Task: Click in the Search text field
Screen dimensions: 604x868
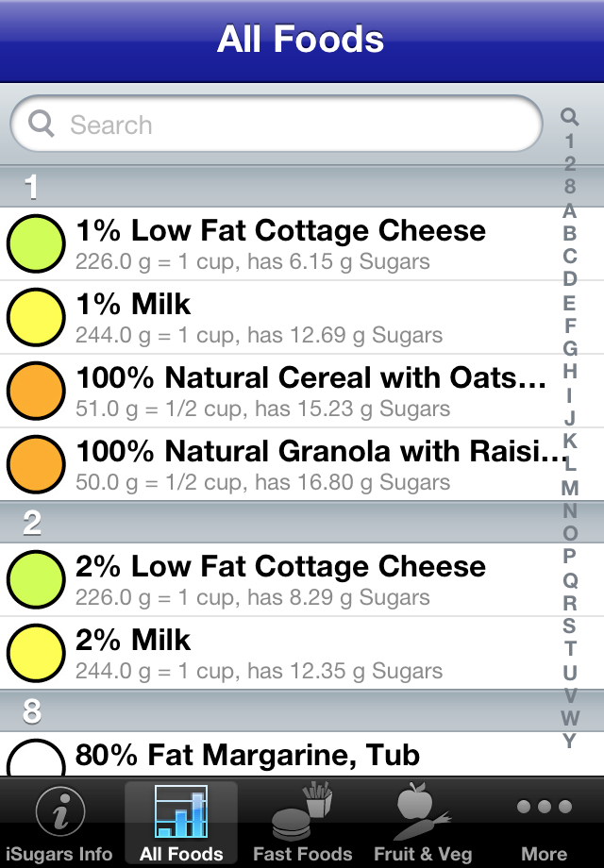Action: (x=283, y=125)
